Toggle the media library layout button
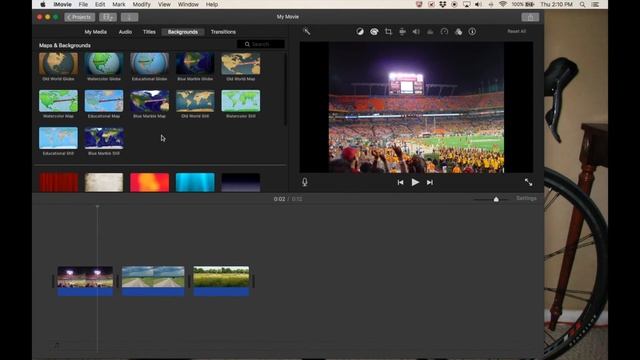This screenshot has height=360, width=640. pyautogui.click(x=108, y=17)
